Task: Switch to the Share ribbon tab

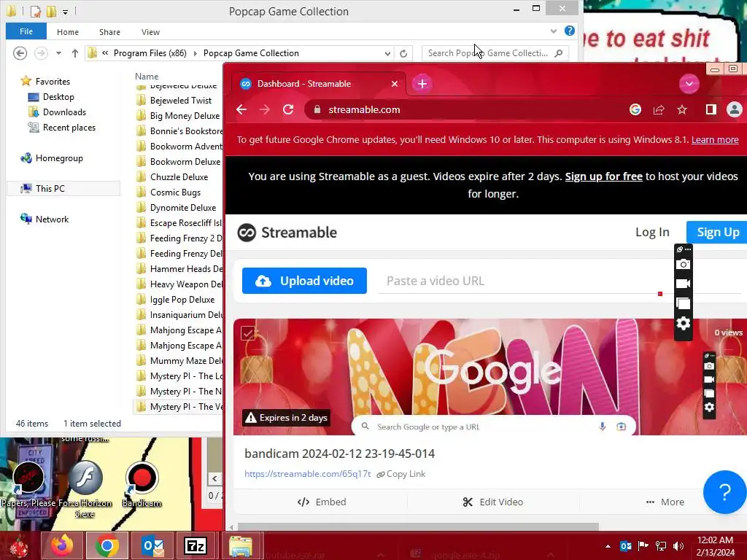Action: coord(109,32)
